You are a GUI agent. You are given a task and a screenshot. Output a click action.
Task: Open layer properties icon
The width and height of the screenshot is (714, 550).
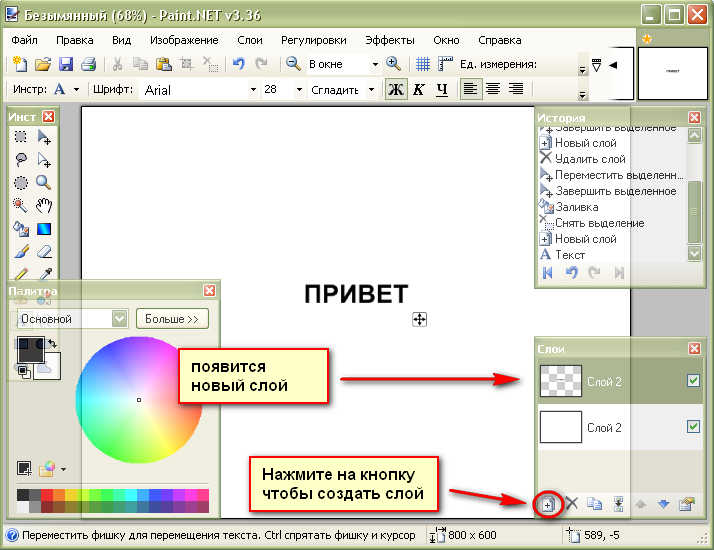[x=687, y=504]
